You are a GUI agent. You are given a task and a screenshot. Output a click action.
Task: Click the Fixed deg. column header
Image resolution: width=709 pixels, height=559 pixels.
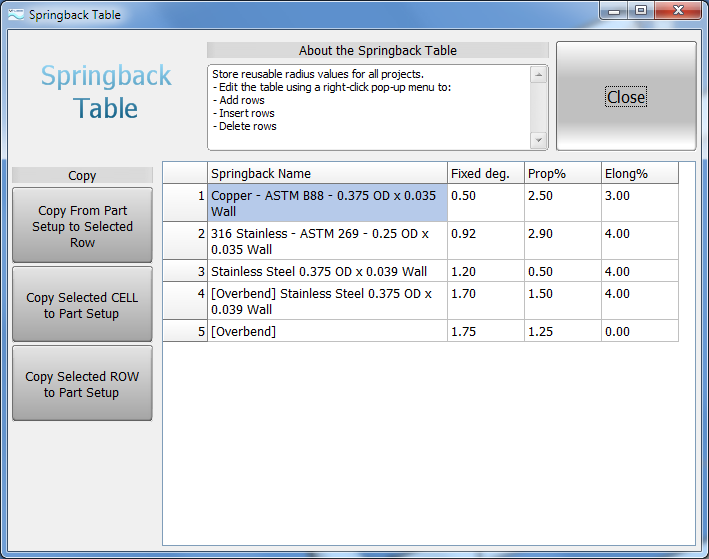pos(485,173)
